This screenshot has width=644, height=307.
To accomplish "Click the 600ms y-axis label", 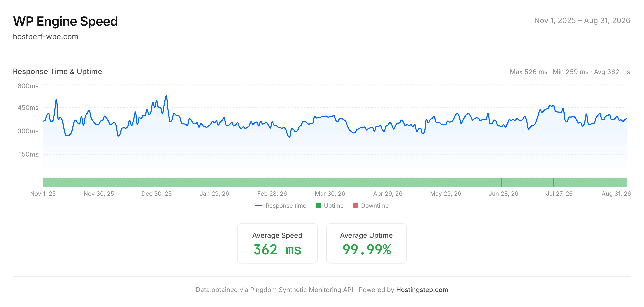I will pos(28,86).
